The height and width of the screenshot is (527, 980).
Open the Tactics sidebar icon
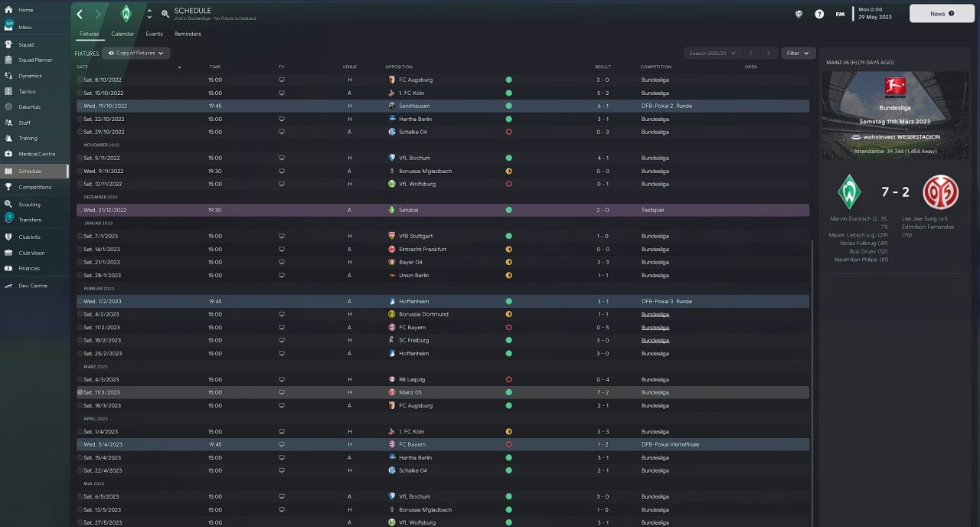pyautogui.click(x=9, y=92)
